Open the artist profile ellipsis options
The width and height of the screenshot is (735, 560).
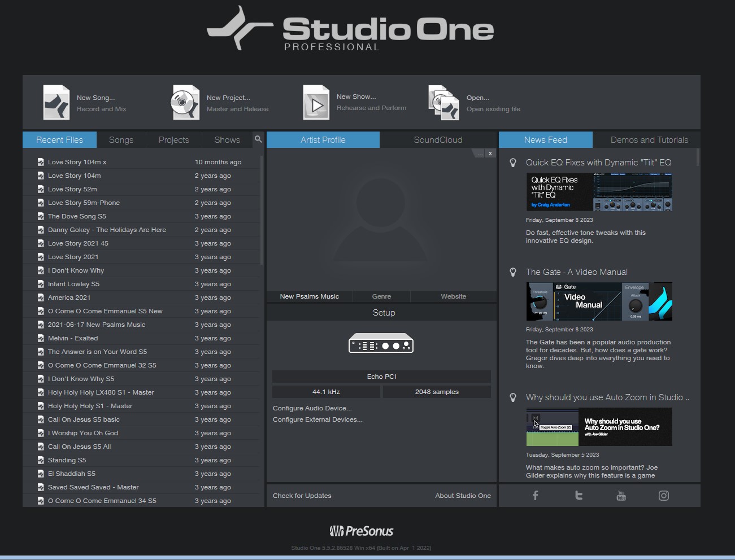click(479, 154)
